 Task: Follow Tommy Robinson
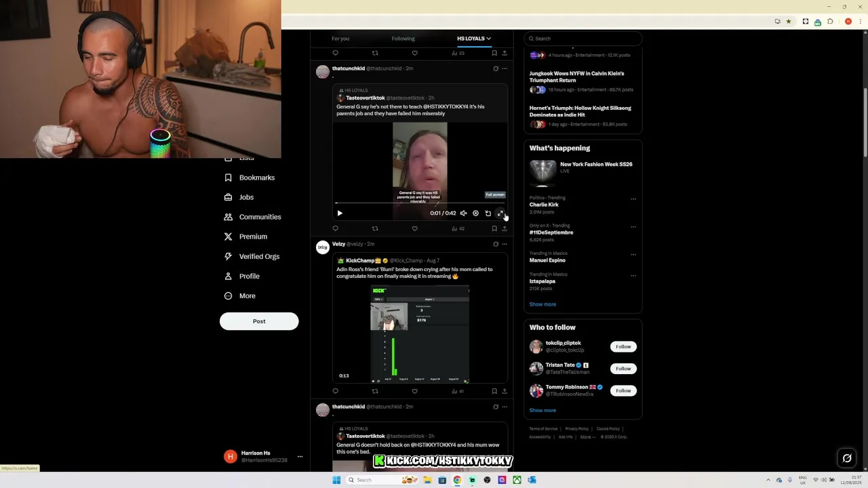pyautogui.click(x=623, y=390)
